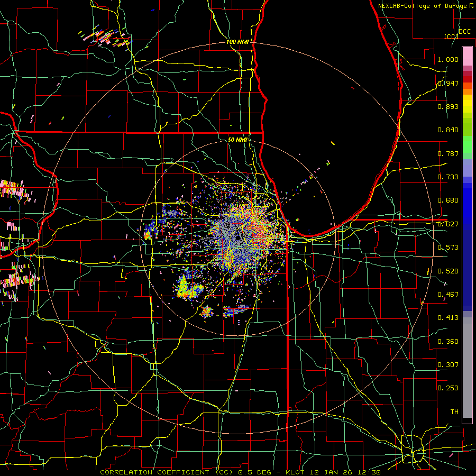The height and width of the screenshot is (476, 476).
Task: Pick the black threshold band beside TH
Action: click(x=467, y=420)
